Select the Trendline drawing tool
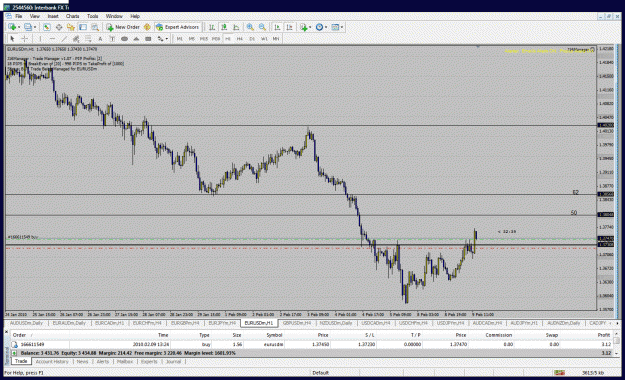This screenshot has width=625, height=380. pyautogui.click(x=64, y=39)
